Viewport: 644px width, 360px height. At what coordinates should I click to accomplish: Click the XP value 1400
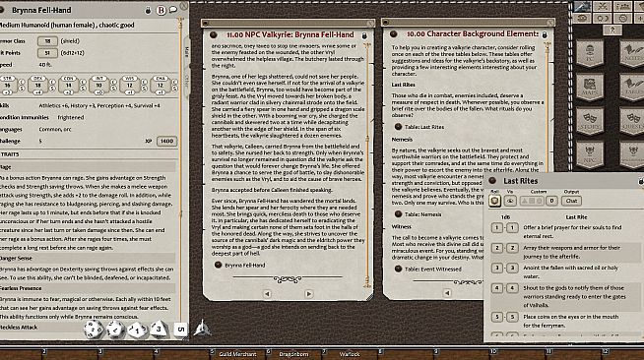click(x=166, y=141)
